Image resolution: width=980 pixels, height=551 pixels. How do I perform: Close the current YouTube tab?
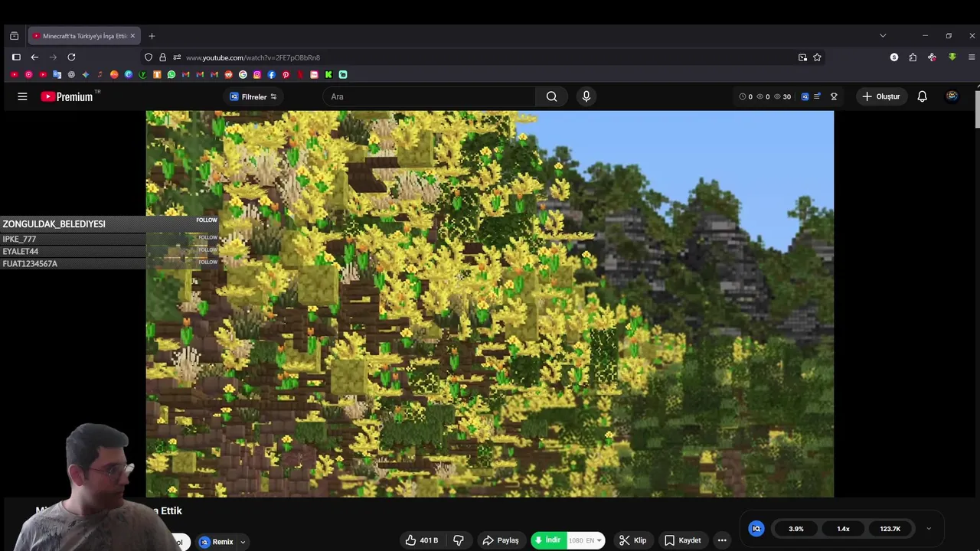[132, 36]
